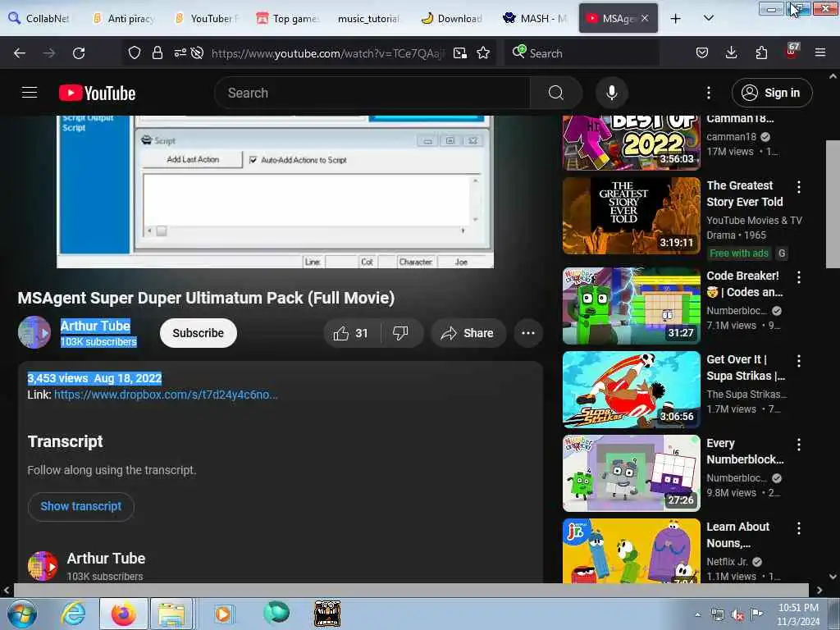Switch to the Download tab
The width and height of the screenshot is (840, 630).
point(452,18)
